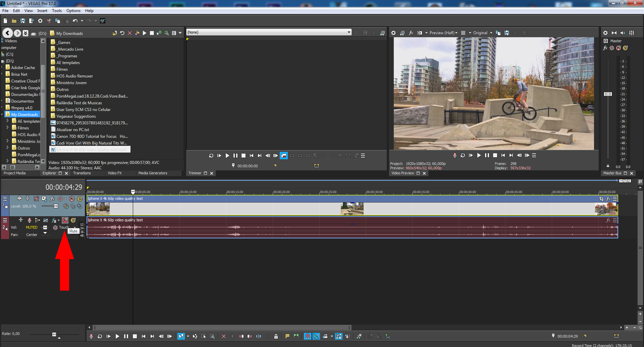This screenshot has height=347, width=644.
Task: Unmute the audio track with the Mute button
Action: 65,220
